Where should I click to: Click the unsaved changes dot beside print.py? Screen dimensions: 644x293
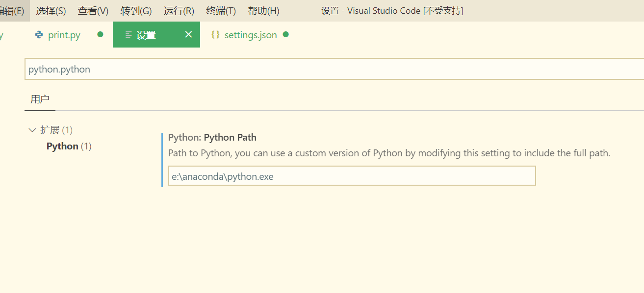100,35
